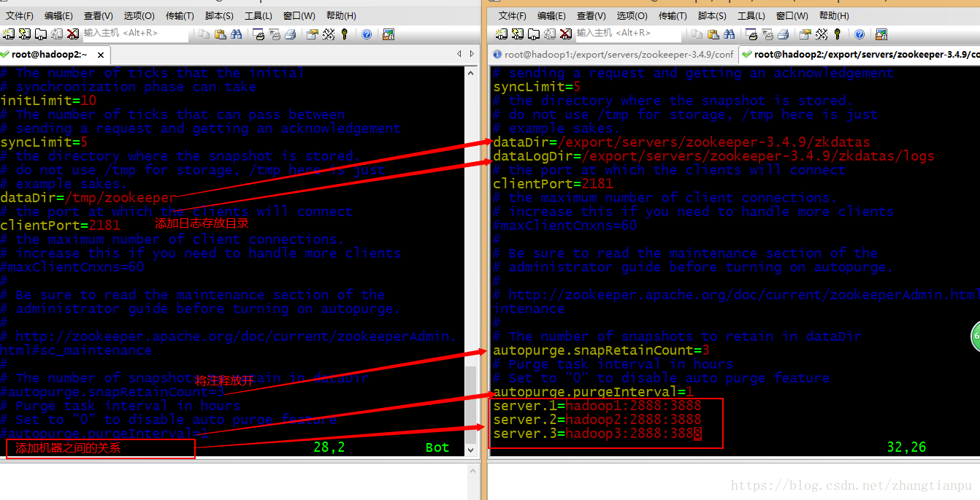Open Find binoculars icon in left window
Viewport: 980px width, 500px height.
pyautogui.click(x=236, y=34)
